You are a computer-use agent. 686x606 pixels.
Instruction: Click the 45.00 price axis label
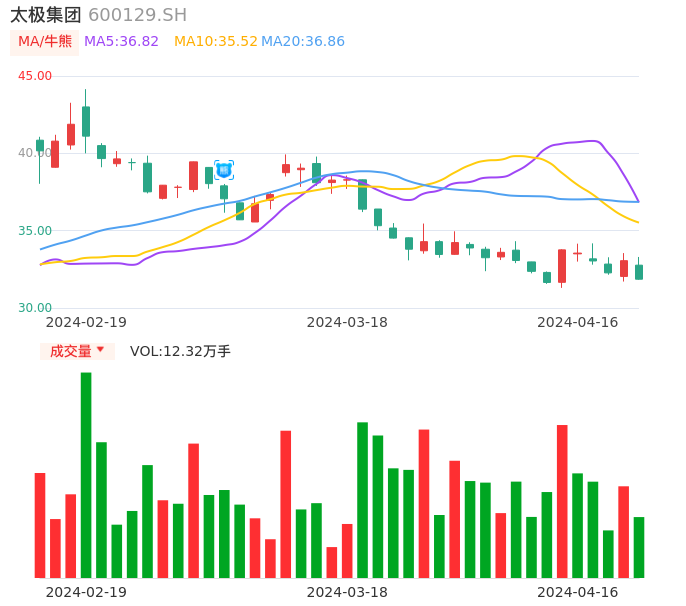(x=35, y=76)
